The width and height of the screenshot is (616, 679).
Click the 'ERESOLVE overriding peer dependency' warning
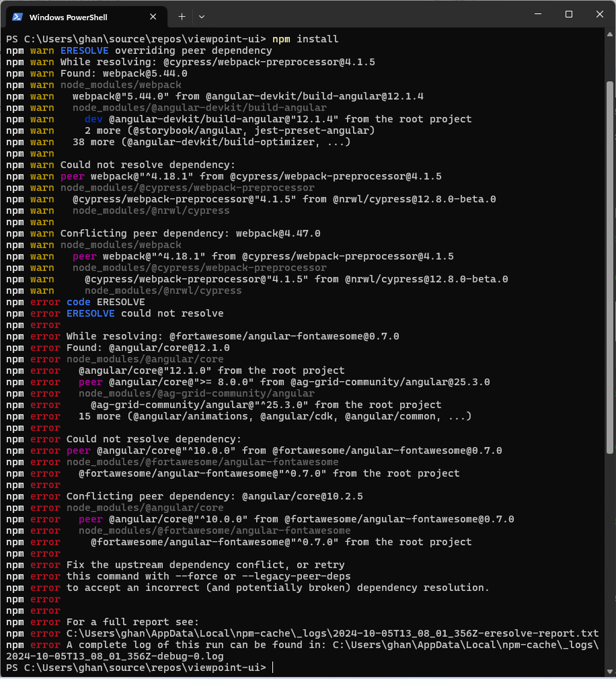point(166,50)
